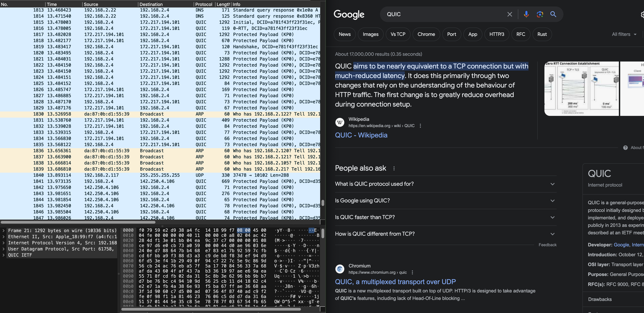Click the Google voice search microphone icon
644x313 pixels.
pyautogui.click(x=526, y=14)
